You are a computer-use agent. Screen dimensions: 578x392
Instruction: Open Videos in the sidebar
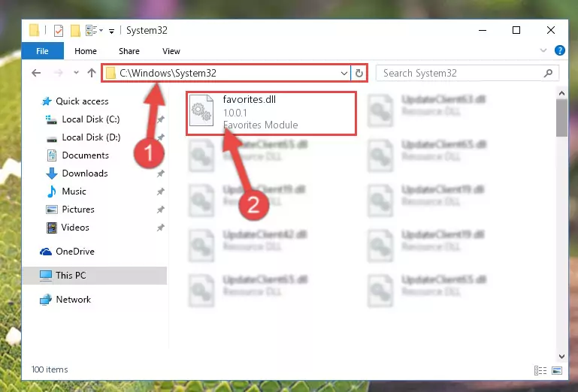(75, 228)
